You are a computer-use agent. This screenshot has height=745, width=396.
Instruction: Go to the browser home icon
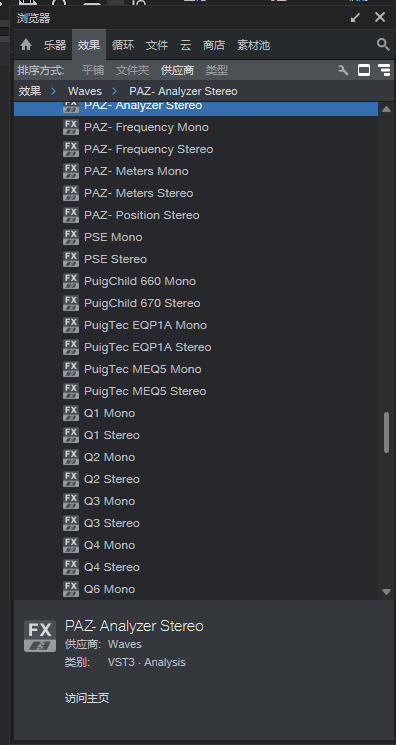[x=26, y=45]
